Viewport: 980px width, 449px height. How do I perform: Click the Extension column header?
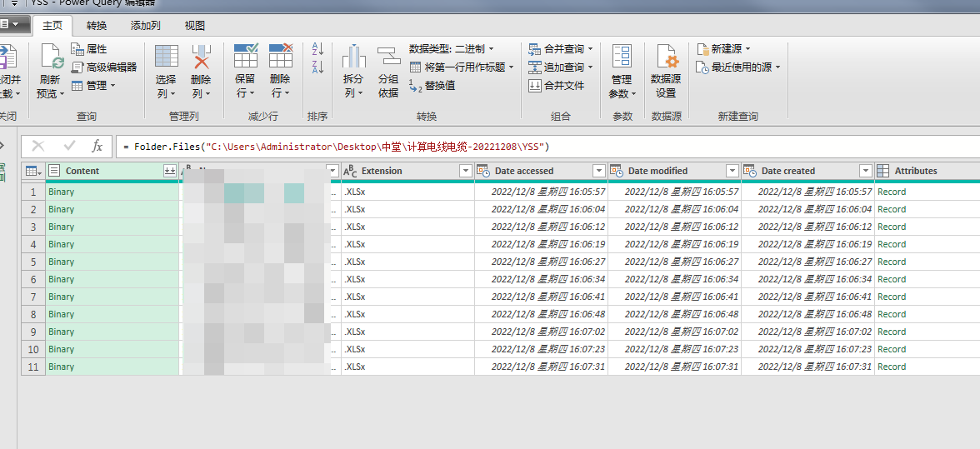pos(407,171)
